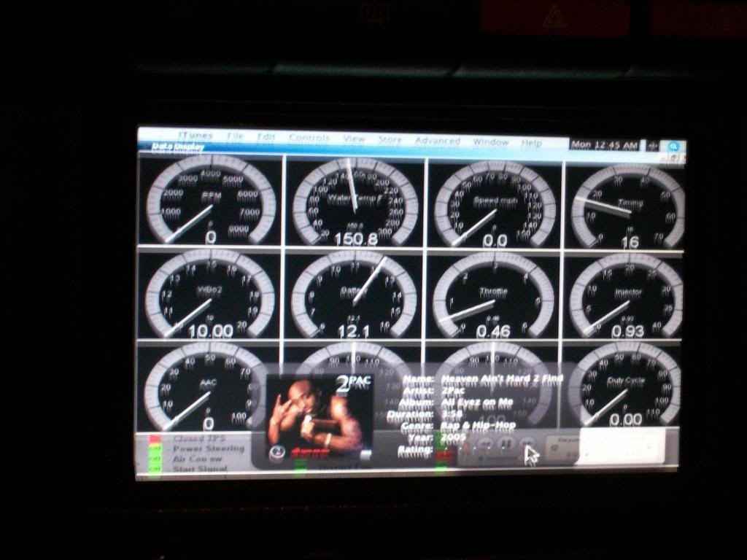
Task: Select the Duty Cycle gauge
Action: (625, 384)
